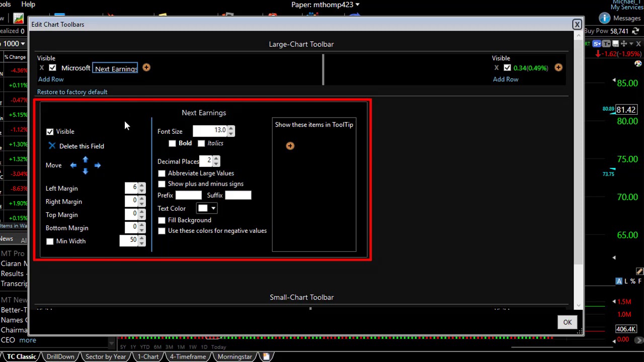Switch to the 1-Chart tab

(148, 356)
